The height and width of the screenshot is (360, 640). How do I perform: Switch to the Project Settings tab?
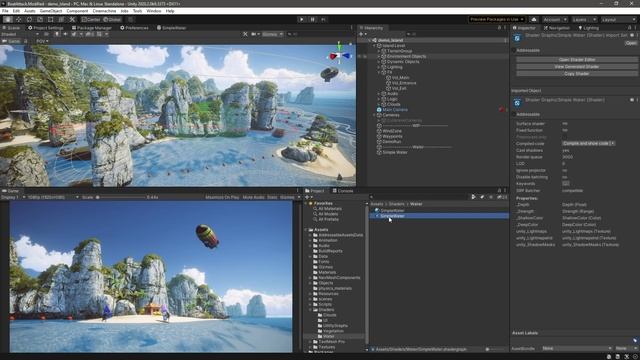pyautogui.click(x=46, y=28)
